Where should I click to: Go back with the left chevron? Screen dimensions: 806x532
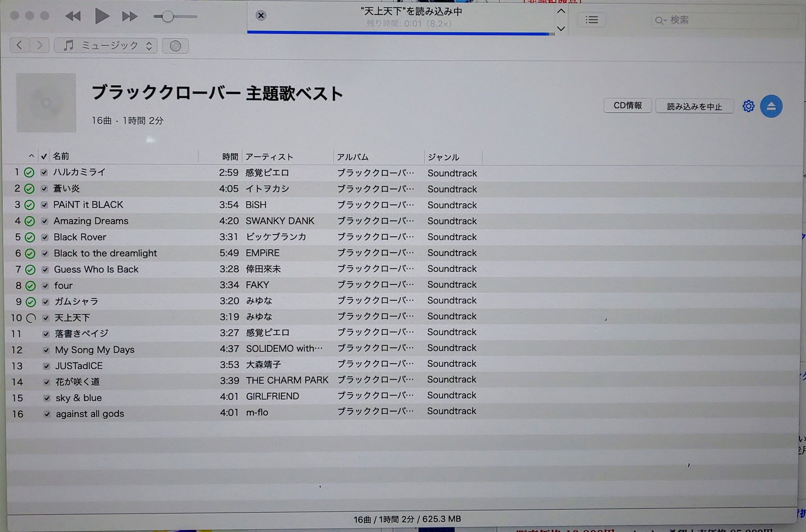(x=19, y=45)
